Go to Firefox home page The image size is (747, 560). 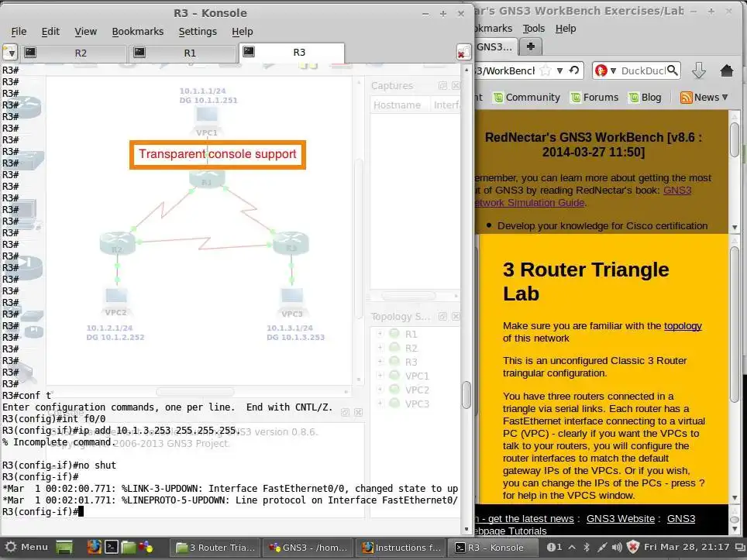[x=727, y=70]
